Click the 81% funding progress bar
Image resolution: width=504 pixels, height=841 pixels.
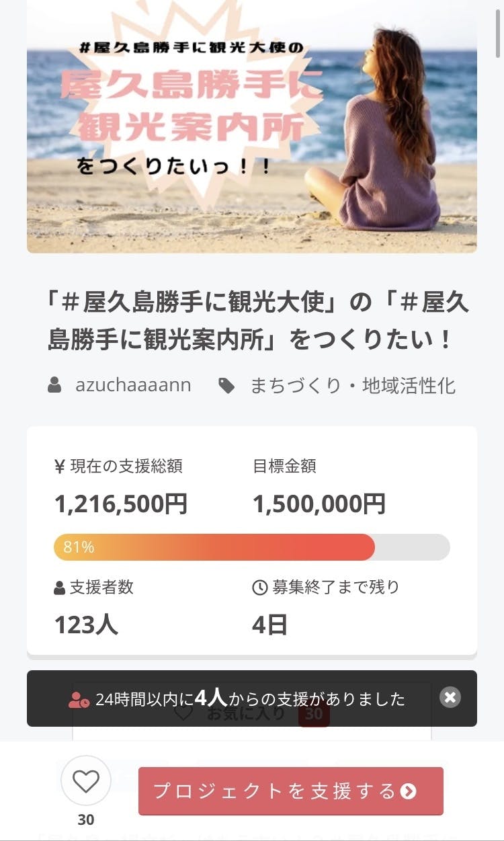tap(251, 547)
